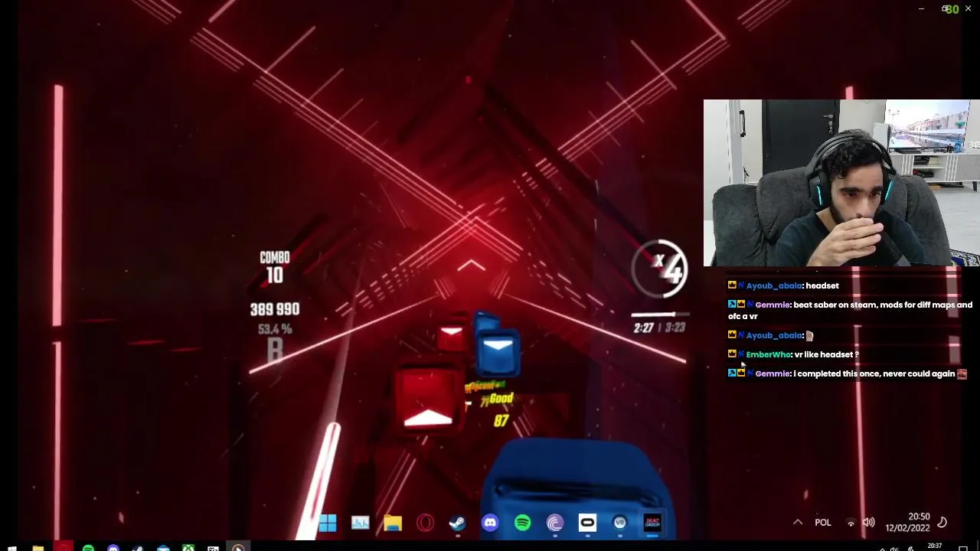Open the 20:50 clock and date
Screen dimensions: 980x551
coord(908,522)
